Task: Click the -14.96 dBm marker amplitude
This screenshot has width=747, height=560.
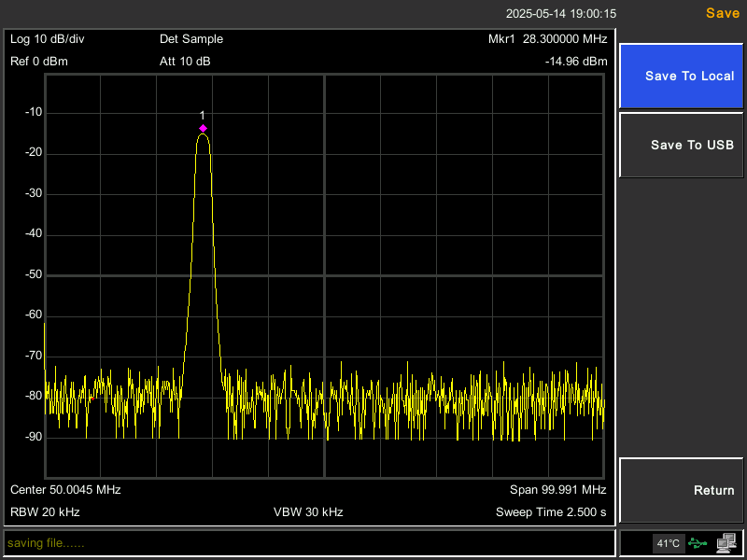Action: tap(576, 62)
